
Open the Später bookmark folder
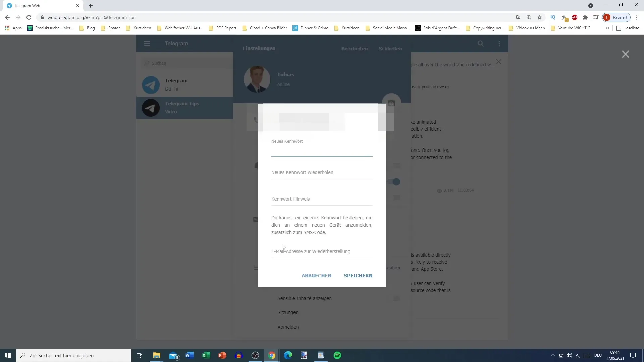pyautogui.click(x=110, y=28)
